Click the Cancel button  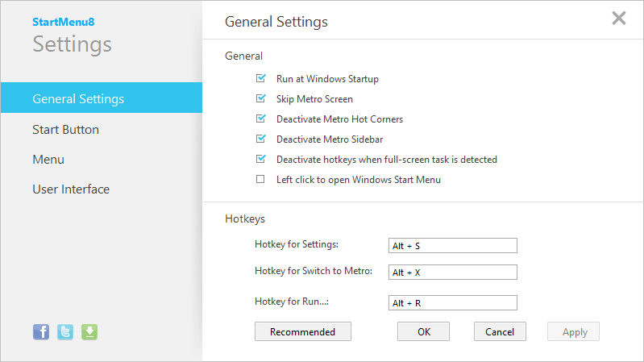pyautogui.click(x=500, y=331)
